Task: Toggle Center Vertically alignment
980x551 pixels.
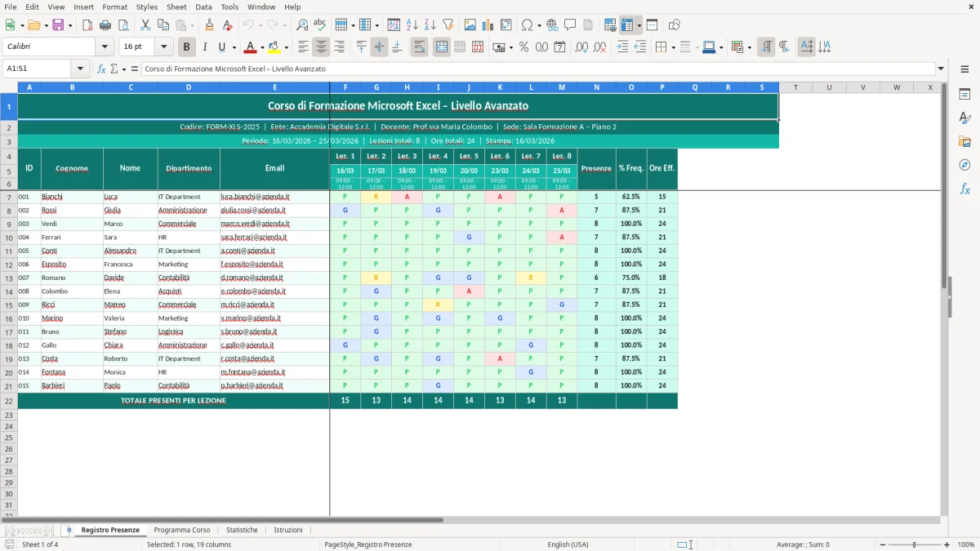Action: point(379,47)
